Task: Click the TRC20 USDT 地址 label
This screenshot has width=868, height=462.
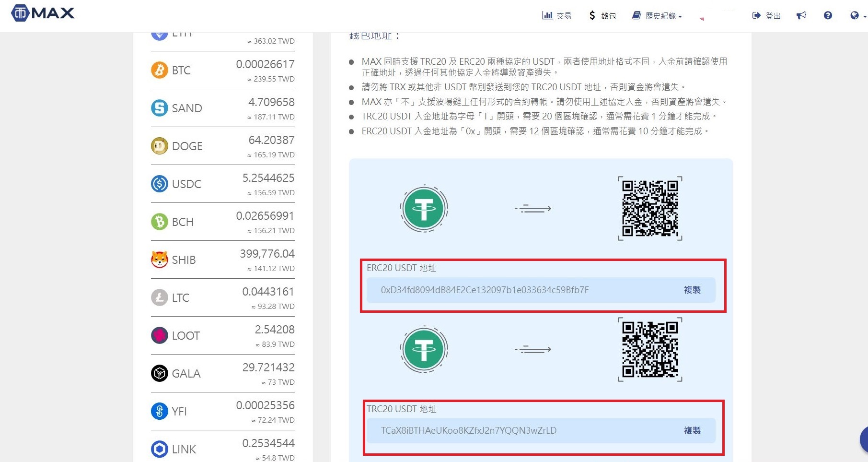Action: [402, 409]
